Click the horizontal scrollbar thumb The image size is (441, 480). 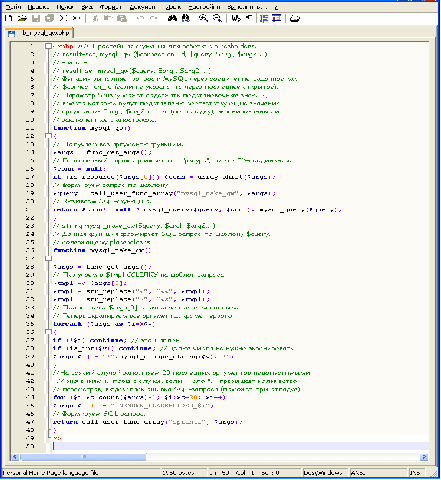click(83, 457)
